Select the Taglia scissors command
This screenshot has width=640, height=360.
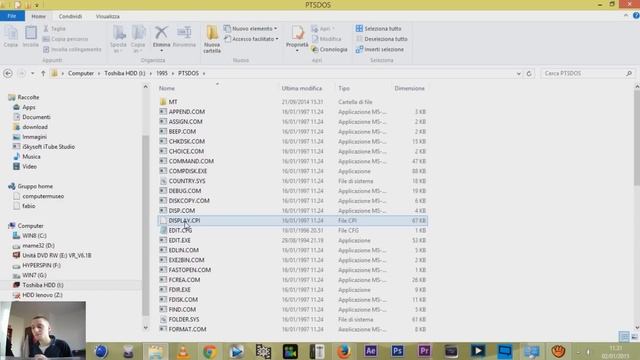[x=54, y=29]
